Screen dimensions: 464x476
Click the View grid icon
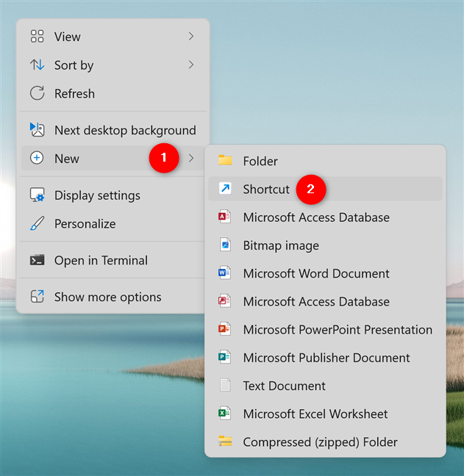point(37,37)
